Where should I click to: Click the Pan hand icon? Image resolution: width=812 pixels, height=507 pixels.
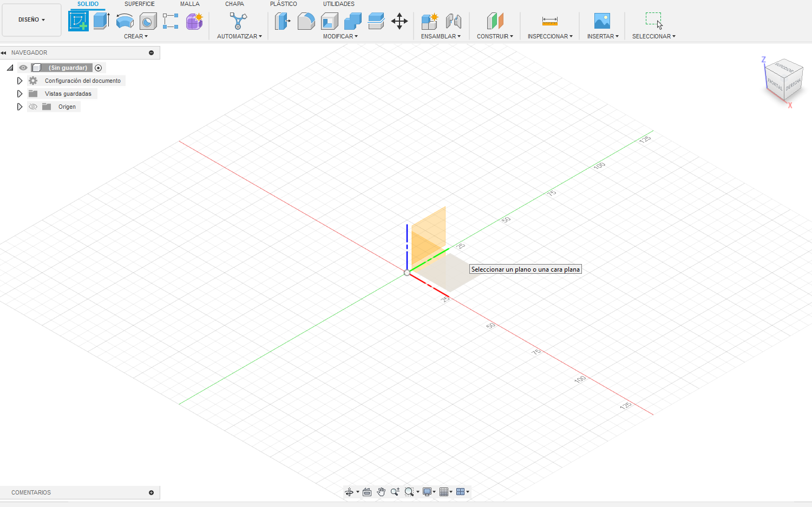pyautogui.click(x=381, y=492)
